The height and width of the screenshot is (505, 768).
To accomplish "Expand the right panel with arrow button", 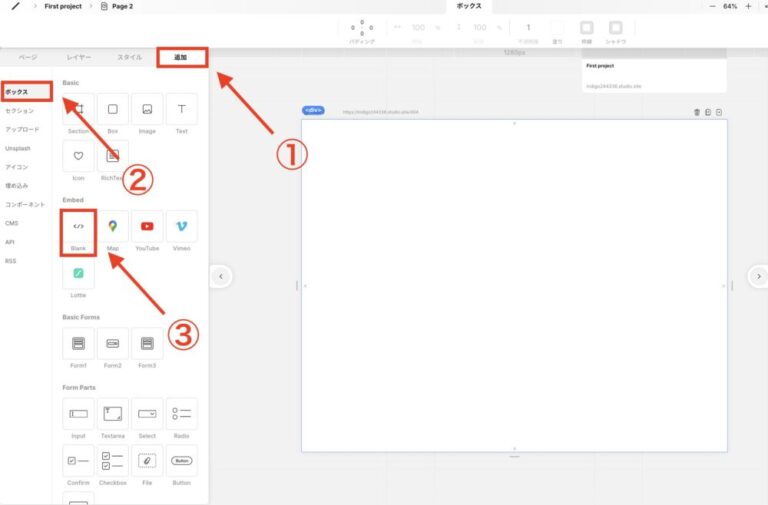I will tap(759, 276).
